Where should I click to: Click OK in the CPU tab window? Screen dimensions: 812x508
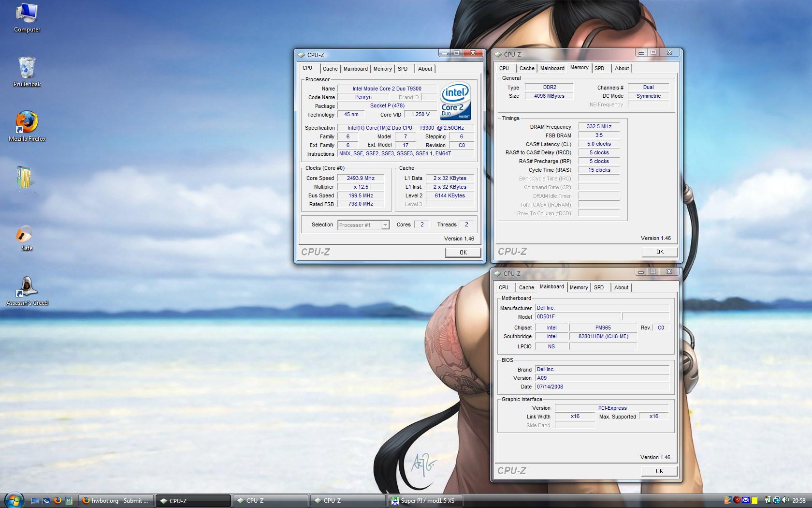[463, 252]
